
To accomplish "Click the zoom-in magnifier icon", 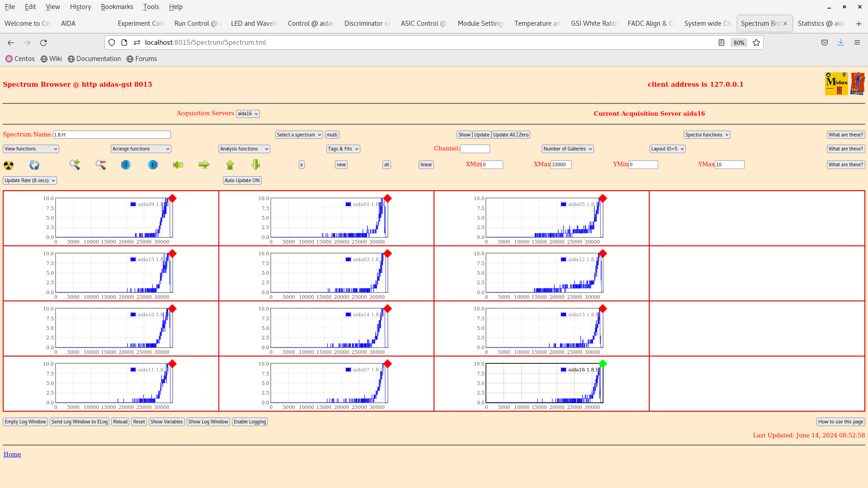I will pyautogui.click(x=75, y=164).
